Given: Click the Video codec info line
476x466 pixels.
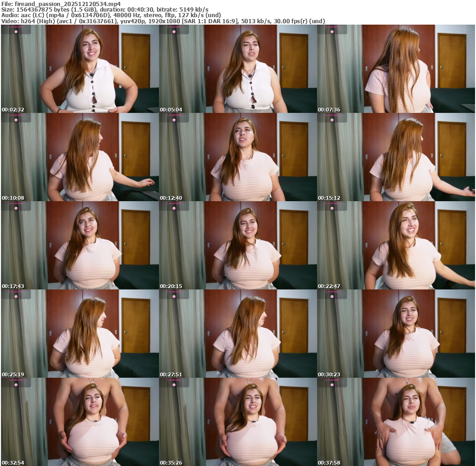Looking at the screenshot, I should pos(163,21).
